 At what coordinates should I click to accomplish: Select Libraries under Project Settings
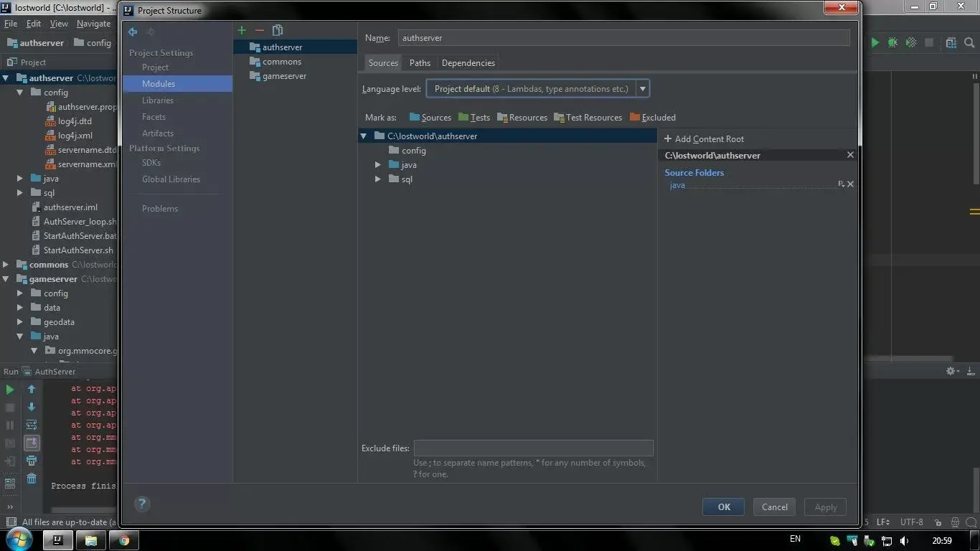click(x=158, y=100)
